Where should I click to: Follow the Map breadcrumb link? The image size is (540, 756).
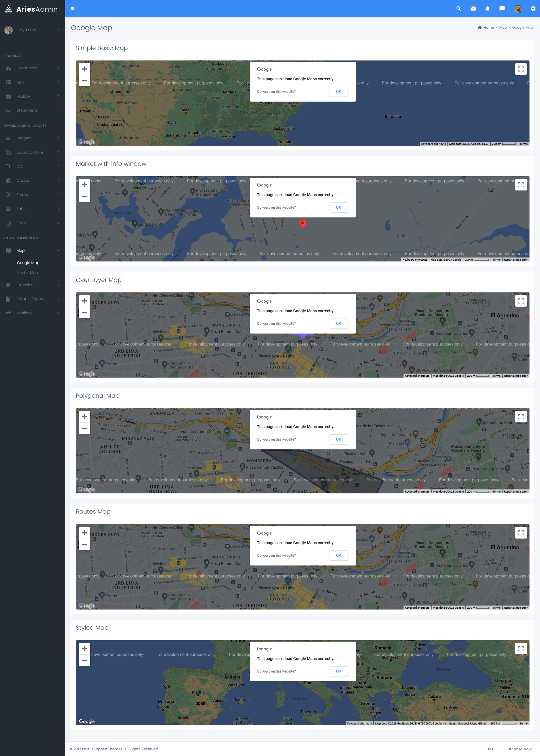(x=503, y=28)
